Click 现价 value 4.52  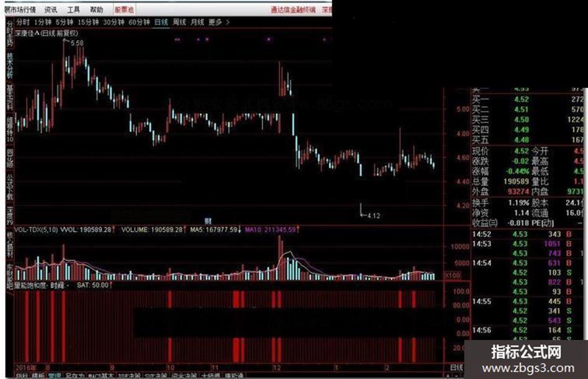521,151
